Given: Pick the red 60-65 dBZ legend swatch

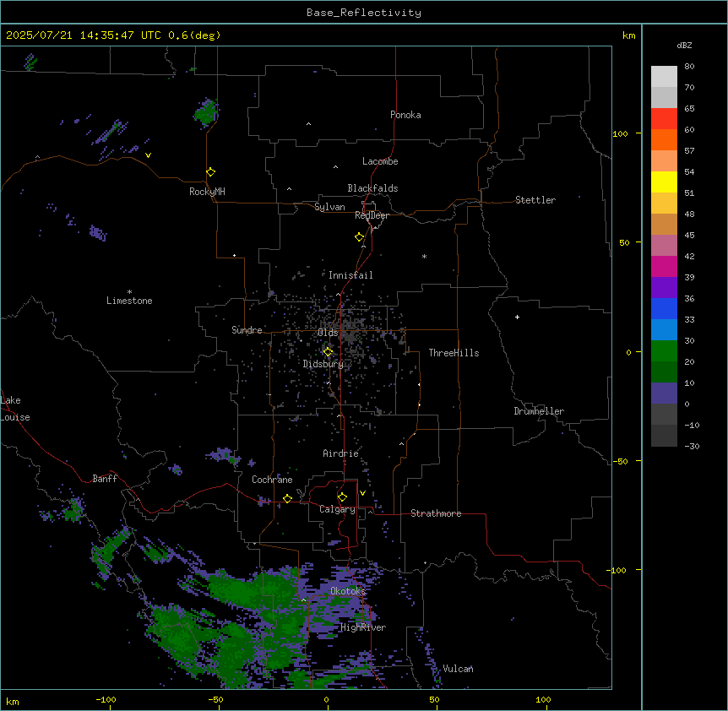Looking at the screenshot, I should click(x=664, y=118).
